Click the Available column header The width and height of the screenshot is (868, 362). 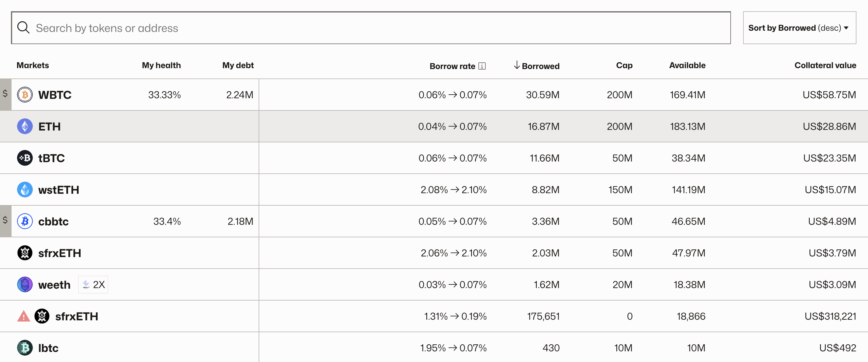[687, 65]
